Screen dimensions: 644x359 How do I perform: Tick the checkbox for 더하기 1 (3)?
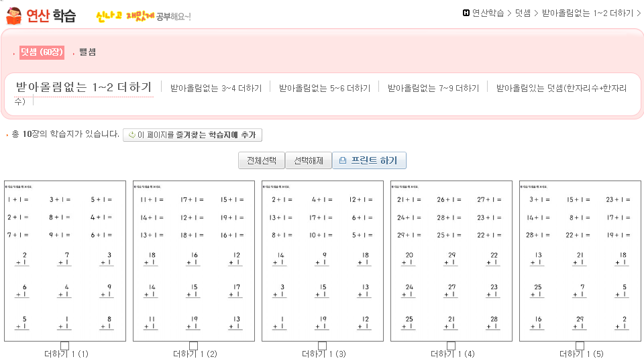point(322,346)
